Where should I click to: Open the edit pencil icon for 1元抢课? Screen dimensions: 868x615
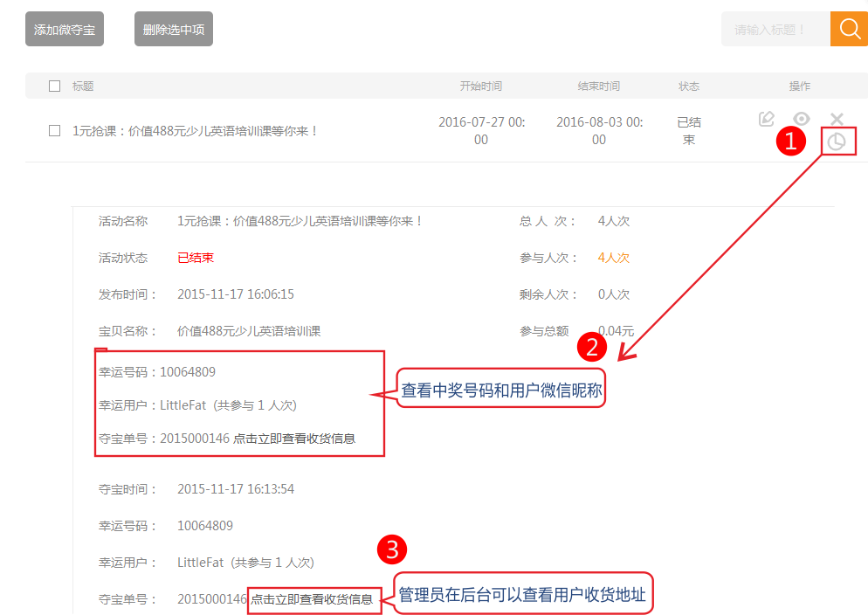tap(766, 119)
